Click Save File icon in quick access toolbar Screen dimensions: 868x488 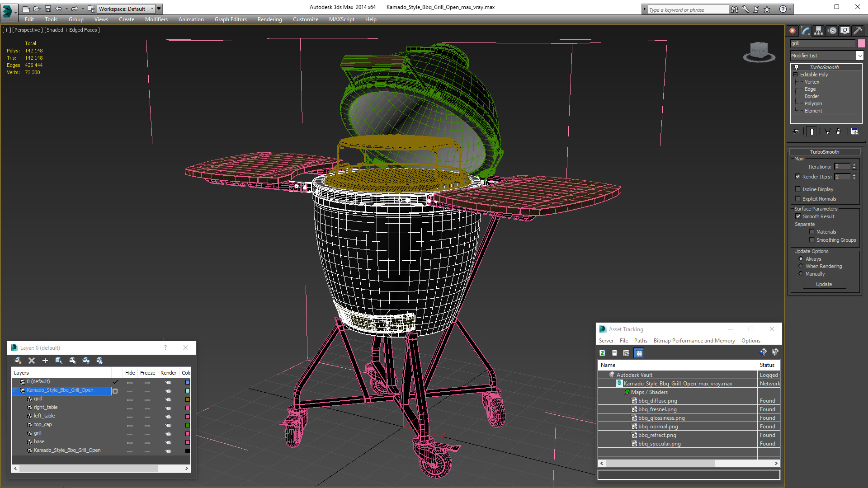click(48, 9)
